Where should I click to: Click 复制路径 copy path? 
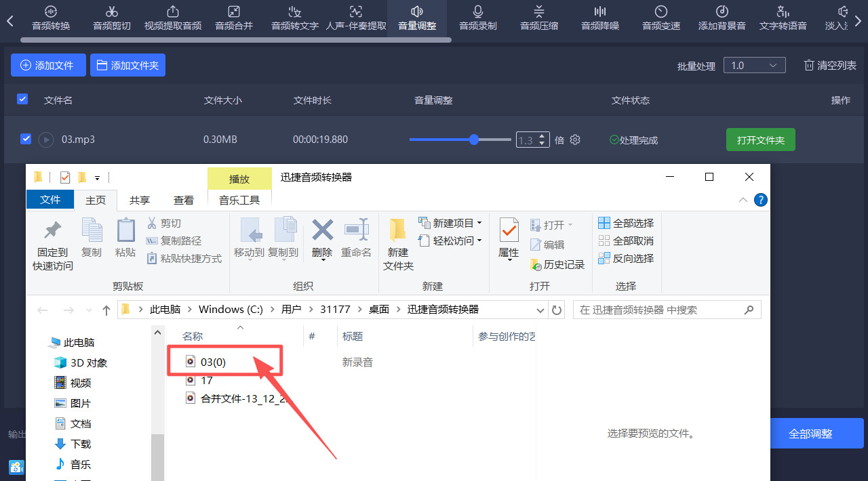pos(174,241)
